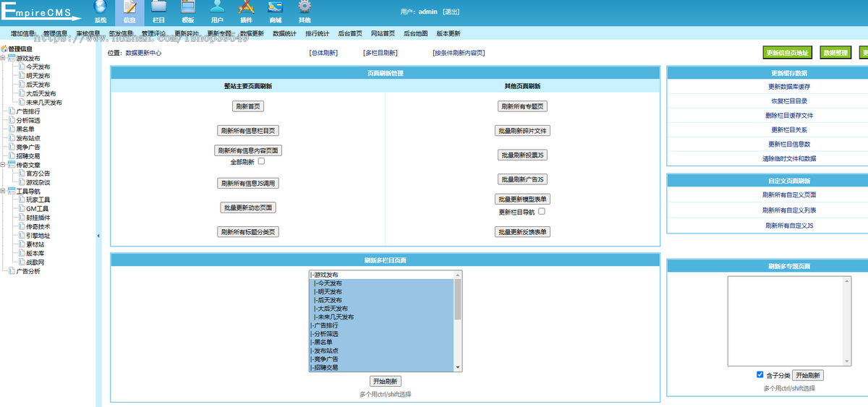
Task: Click the page icon beside 素材站
Action: [x=21, y=244]
